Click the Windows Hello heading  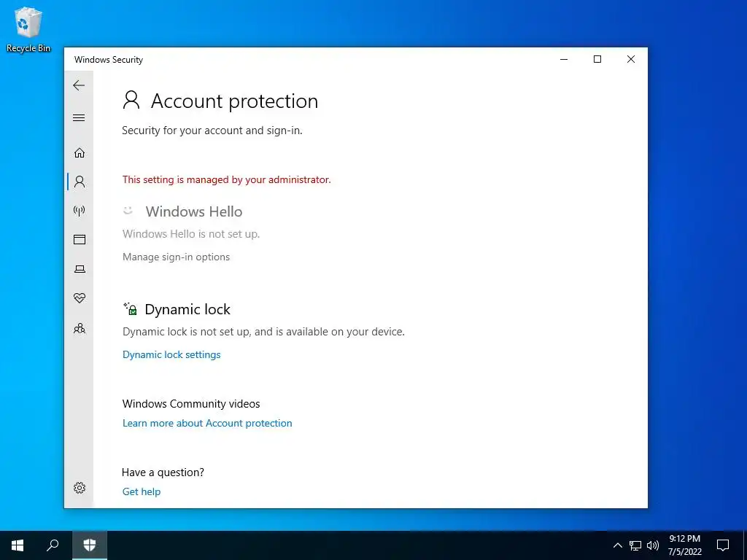(x=194, y=211)
